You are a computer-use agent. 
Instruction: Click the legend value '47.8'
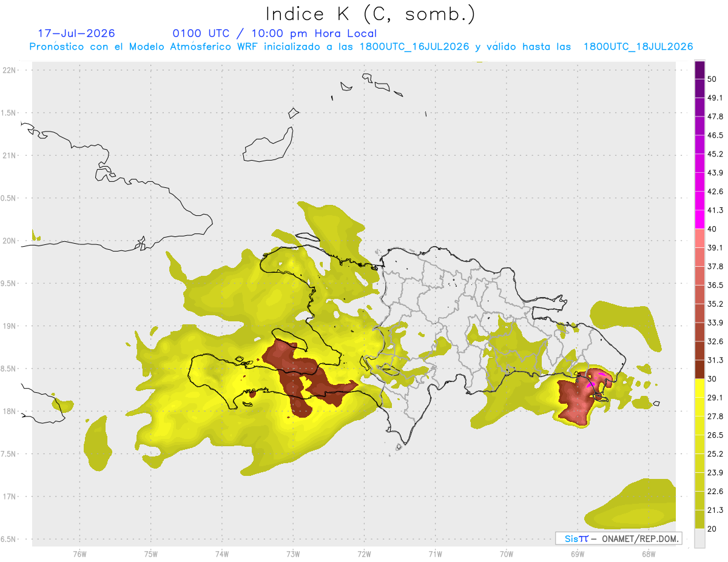(x=715, y=116)
